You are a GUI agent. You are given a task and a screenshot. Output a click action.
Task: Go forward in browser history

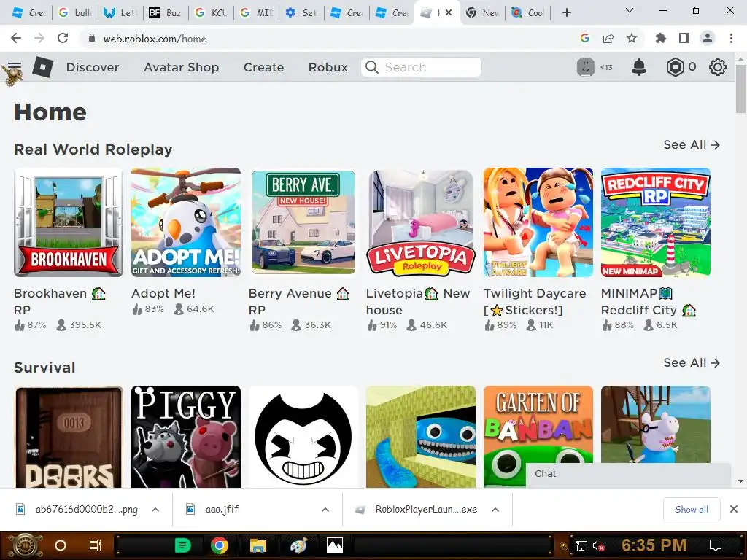pyautogui.click(x=39, y=38)
